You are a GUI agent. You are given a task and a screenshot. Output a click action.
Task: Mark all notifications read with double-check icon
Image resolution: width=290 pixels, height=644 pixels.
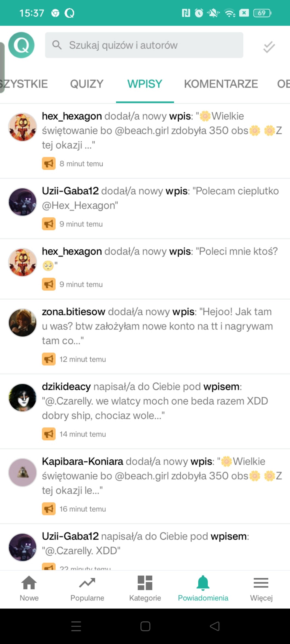[269, 47]
